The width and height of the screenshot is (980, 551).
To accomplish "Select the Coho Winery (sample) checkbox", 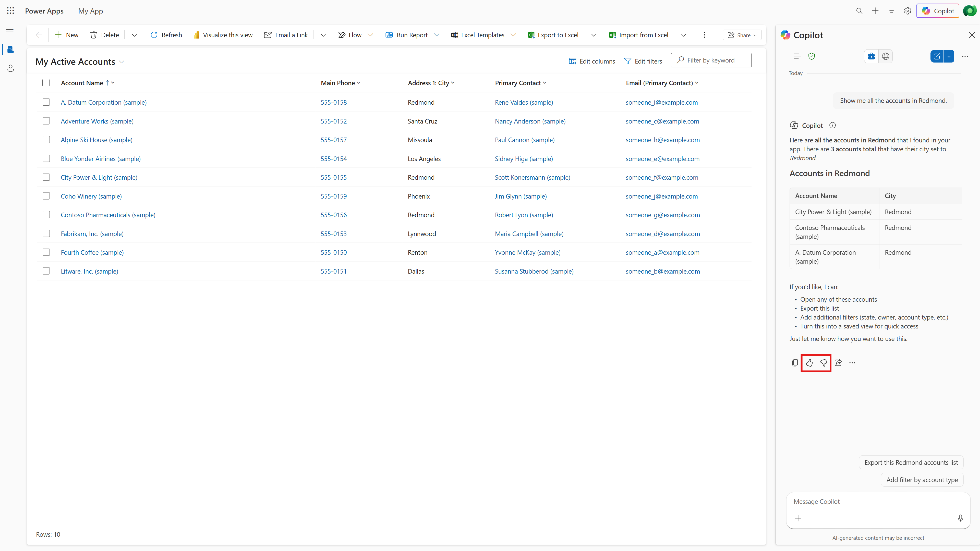I will click(x=46, y=196).
